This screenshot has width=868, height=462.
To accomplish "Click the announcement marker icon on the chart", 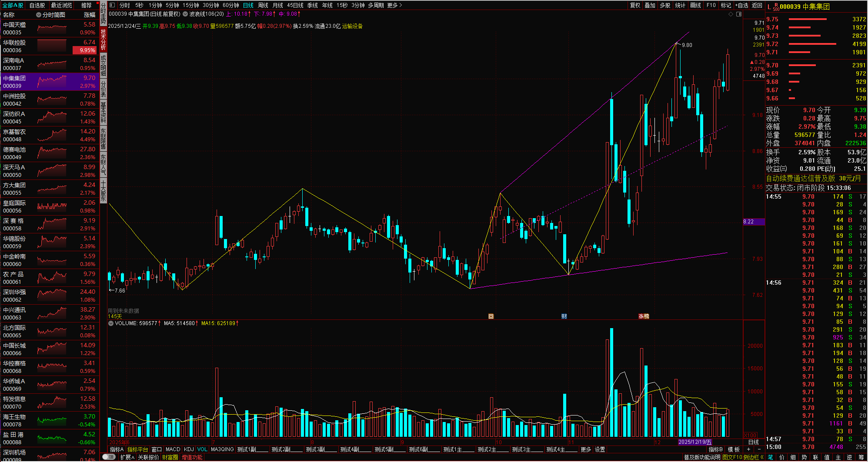I will (x=491, y=316).
